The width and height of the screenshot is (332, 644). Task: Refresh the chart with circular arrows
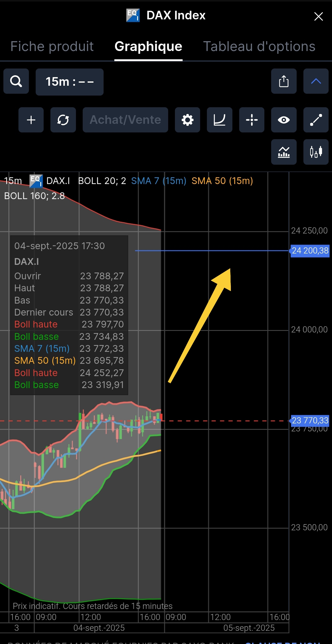click(x=63, y=120)
